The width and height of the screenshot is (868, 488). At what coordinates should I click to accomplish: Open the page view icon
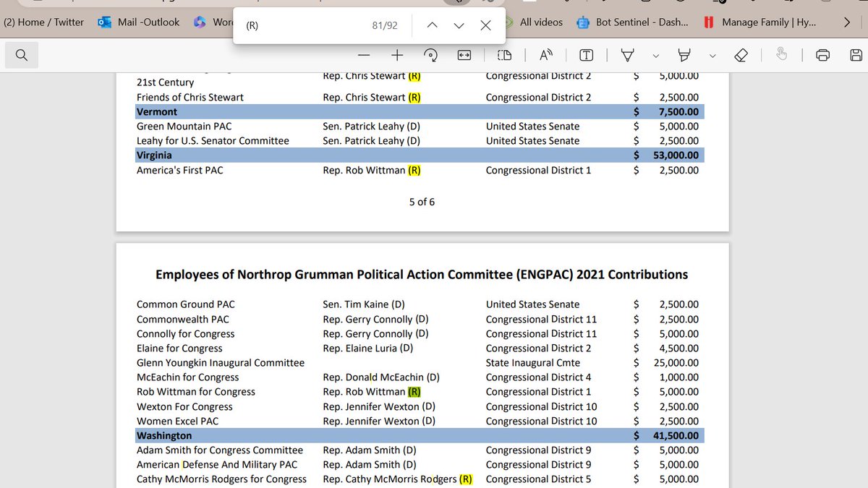[504, 55]
